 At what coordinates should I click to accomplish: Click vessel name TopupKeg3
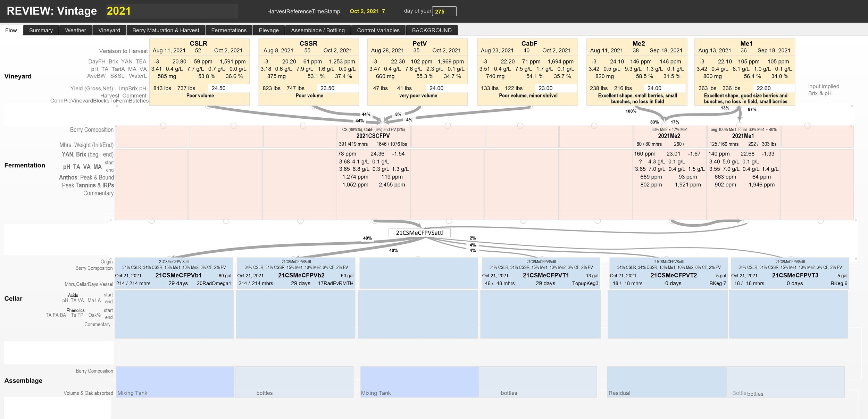coord(585,283)
